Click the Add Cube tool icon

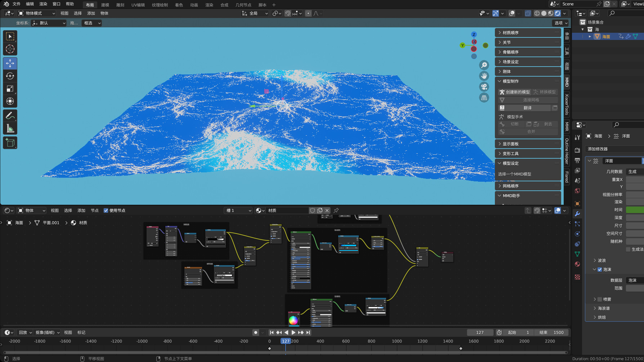pyautogui.click(x=10, y=143)
